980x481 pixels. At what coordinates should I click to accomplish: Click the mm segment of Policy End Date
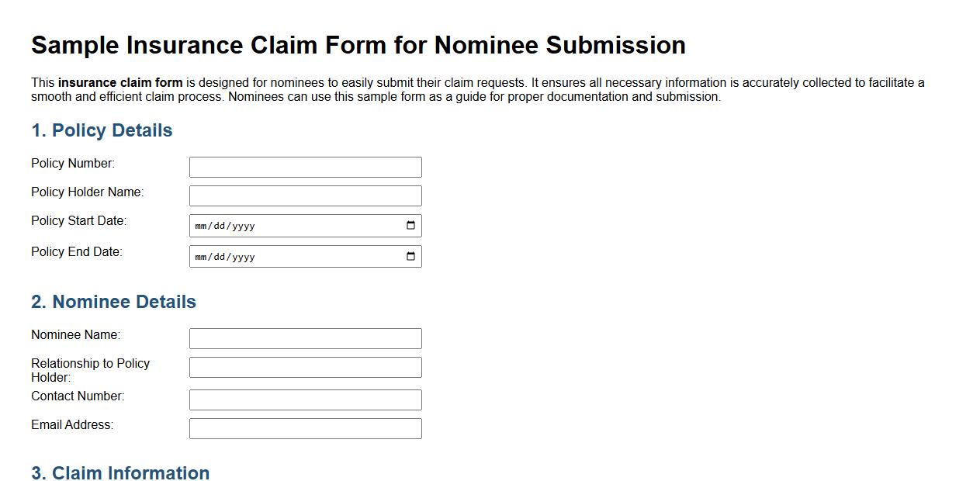(x=201, y=256)
